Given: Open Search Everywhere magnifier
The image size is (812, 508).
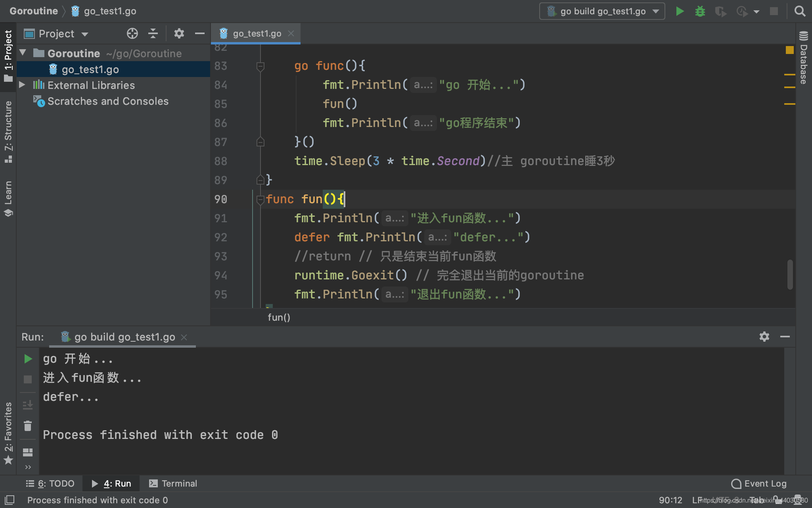Looking at the screenshot, I should coord(800,11).
